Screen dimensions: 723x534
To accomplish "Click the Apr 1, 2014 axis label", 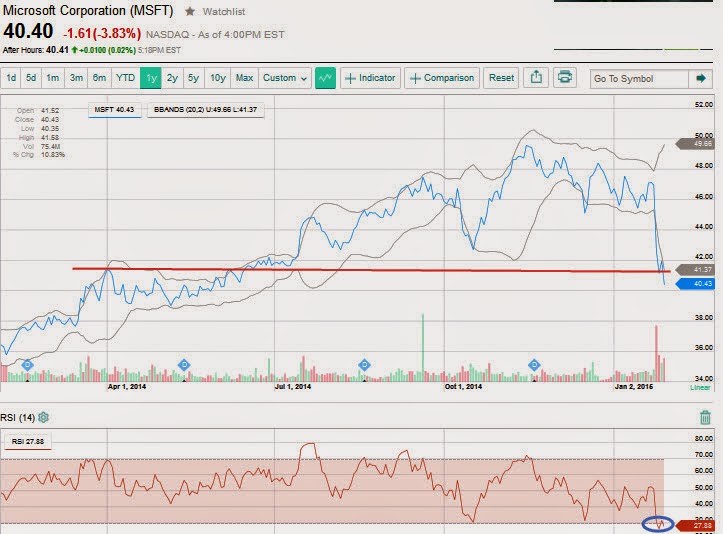I will coord(127,386).
